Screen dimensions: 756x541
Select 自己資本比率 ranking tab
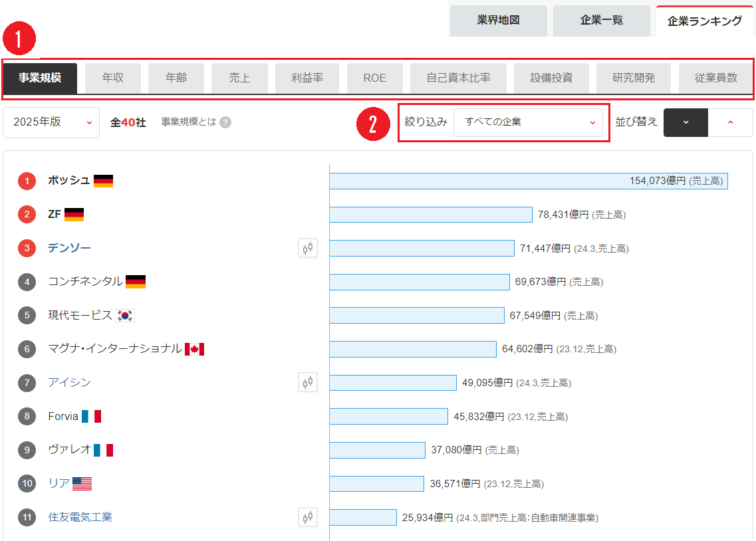(459, 78)
